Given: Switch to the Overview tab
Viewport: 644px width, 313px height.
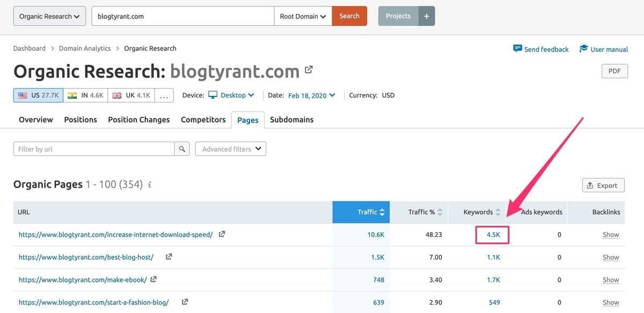Looking at the screenshot, I should 36,120.
